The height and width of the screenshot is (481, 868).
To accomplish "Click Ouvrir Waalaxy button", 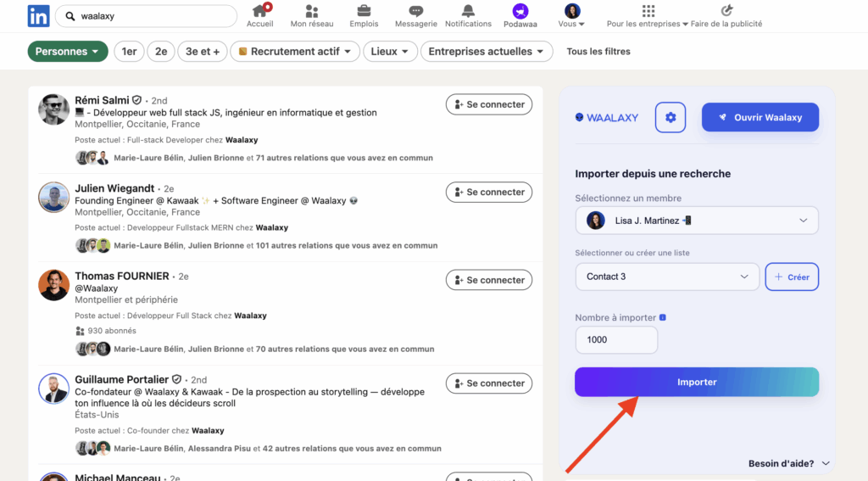I will [760, 117].
